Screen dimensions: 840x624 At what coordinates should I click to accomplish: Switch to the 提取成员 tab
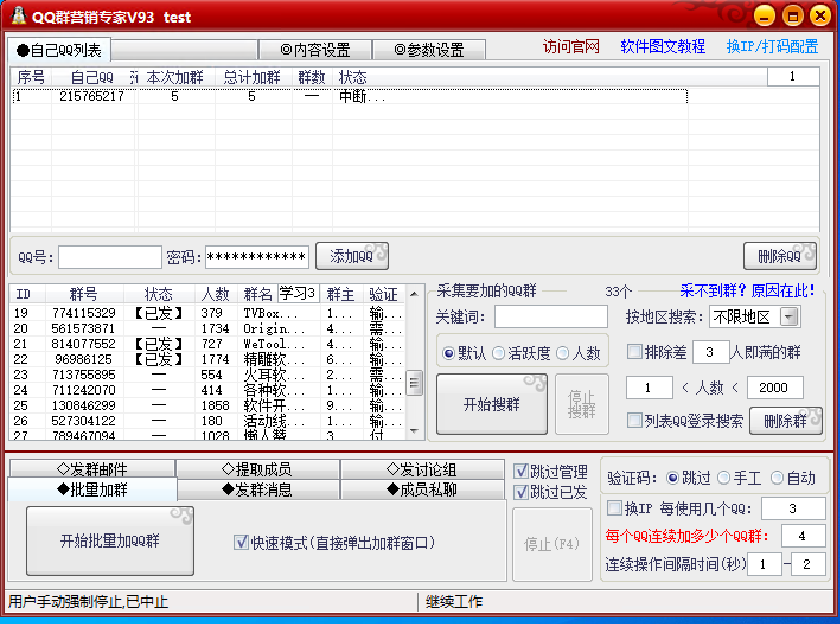point(257,469)
